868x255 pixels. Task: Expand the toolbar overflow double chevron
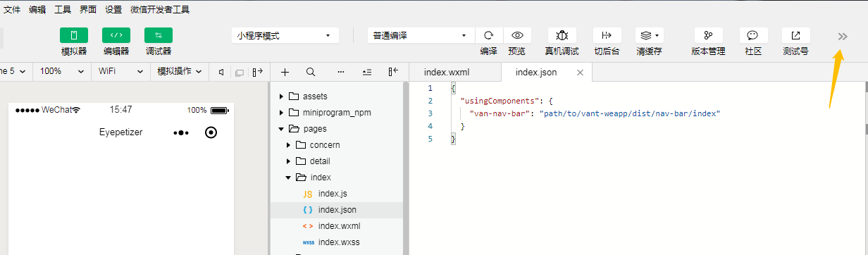(842, 37)
